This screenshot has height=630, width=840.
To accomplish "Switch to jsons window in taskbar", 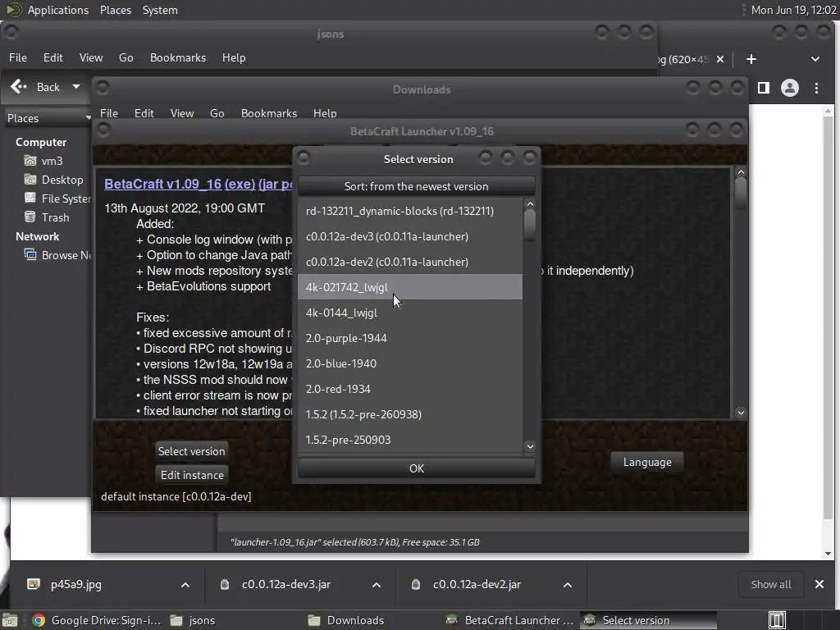I will click(194, 620).
